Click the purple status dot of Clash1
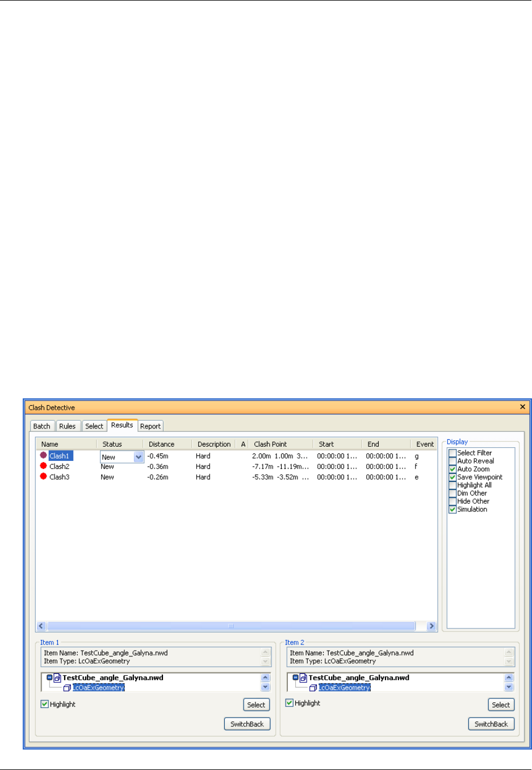The width and height of the screenshot is (532, 770). pos(43,455)
